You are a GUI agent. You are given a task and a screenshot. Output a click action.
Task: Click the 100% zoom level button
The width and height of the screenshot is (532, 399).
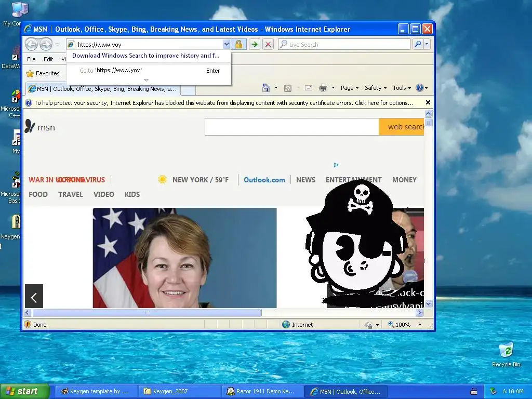[400, 325]
